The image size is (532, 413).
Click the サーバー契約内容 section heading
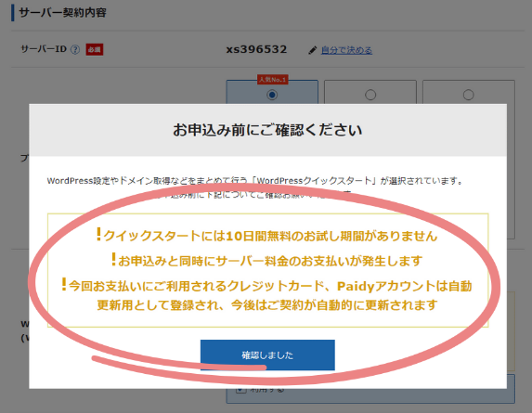[x=62, y=13]
